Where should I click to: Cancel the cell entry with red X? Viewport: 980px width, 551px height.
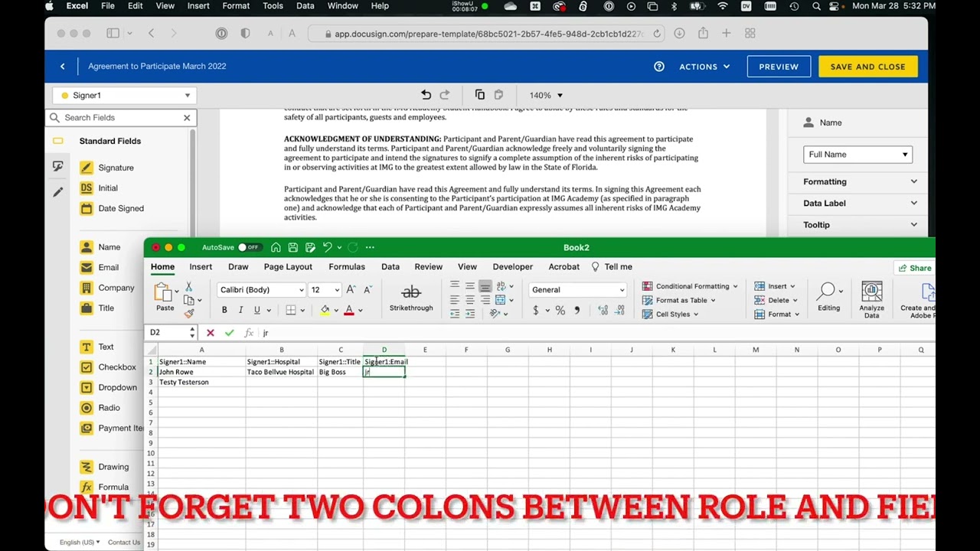(x=211, y=333)
